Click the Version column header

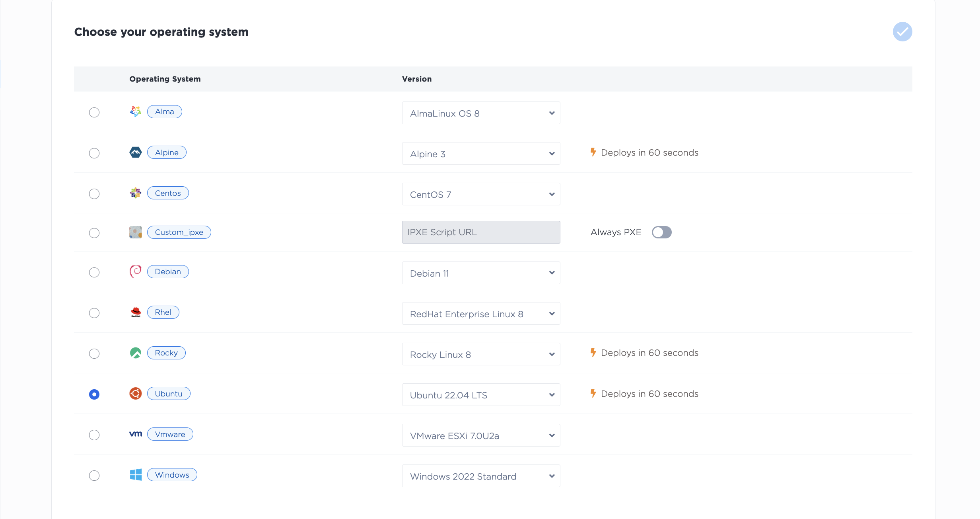pyautogui.click(x=417, y=79)
